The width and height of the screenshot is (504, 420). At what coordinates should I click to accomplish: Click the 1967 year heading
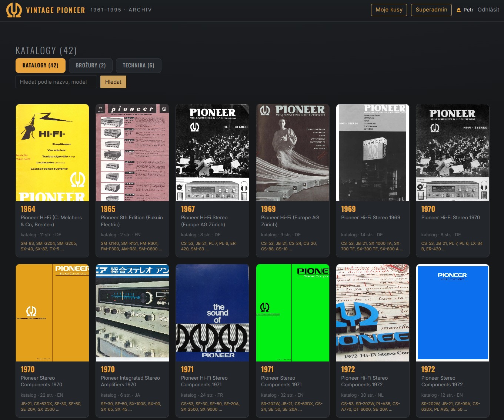[x=188, y=209]
